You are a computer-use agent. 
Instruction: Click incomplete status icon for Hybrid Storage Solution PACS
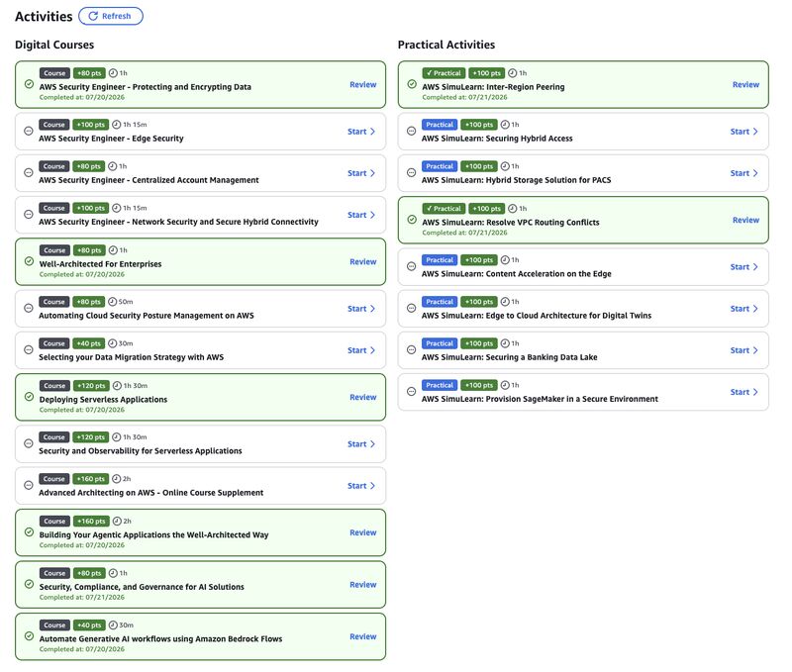click(412, 172)
